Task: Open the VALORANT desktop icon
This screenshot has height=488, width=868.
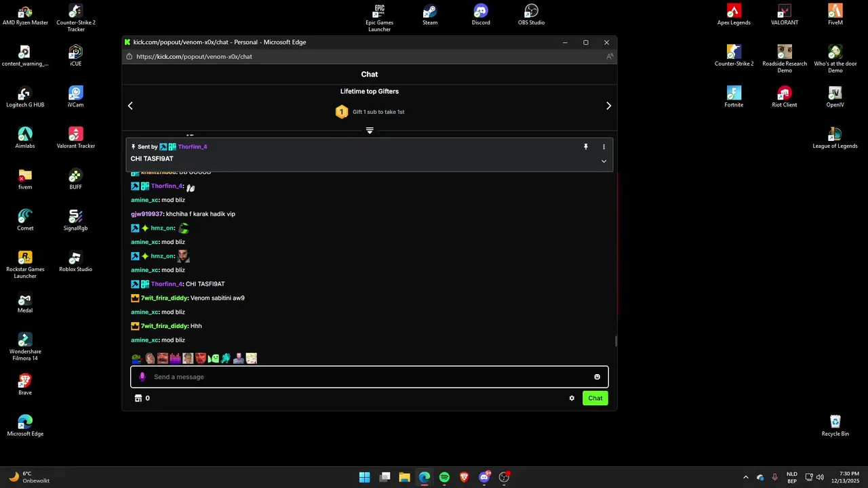Action: [x=785, y=15]
